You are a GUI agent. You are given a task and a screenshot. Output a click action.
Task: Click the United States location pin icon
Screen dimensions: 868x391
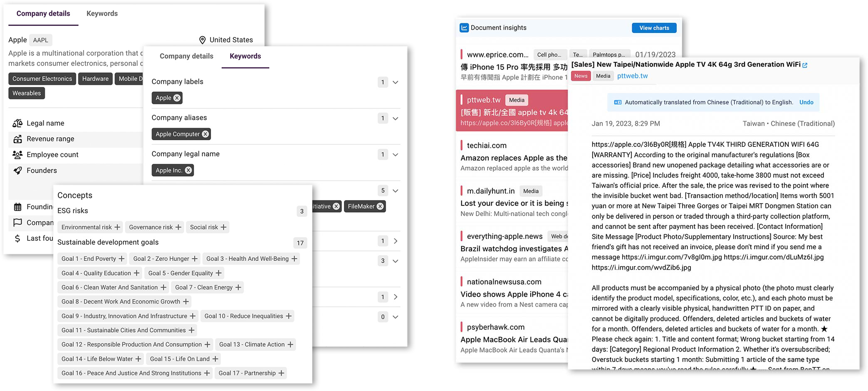pos(203,40)
